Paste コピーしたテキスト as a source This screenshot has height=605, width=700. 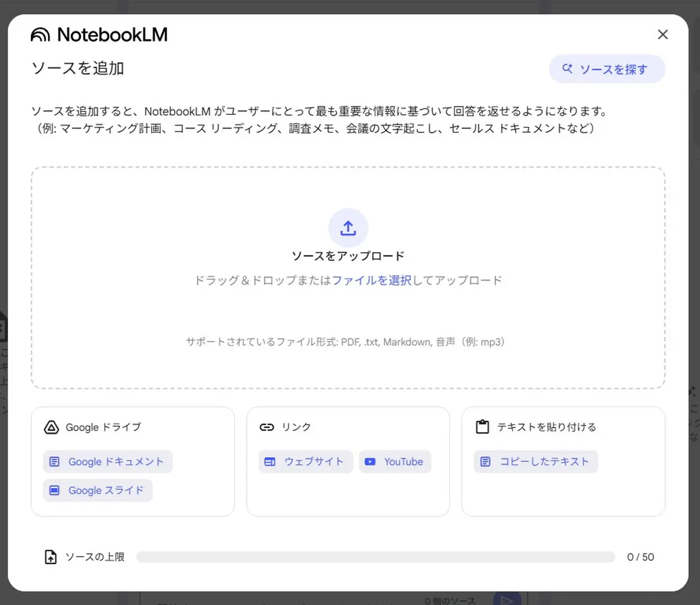[536, 462]
